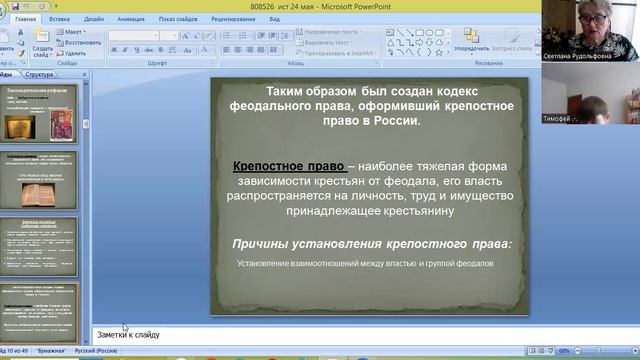Open the Дизайн ribbon tab

click(x=94, y=19)
